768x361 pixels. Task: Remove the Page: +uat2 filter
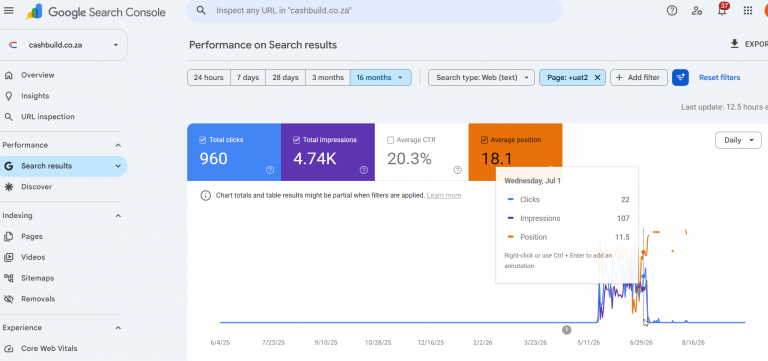pos(597,77)
